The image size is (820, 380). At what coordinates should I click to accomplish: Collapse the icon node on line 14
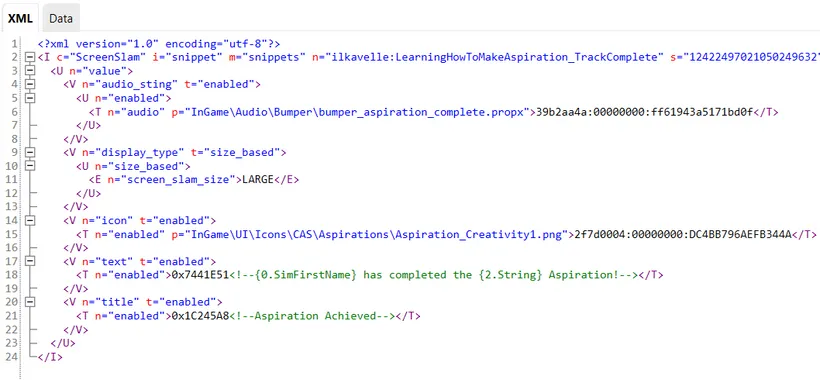pyautogui.click(x=30, y=220)
